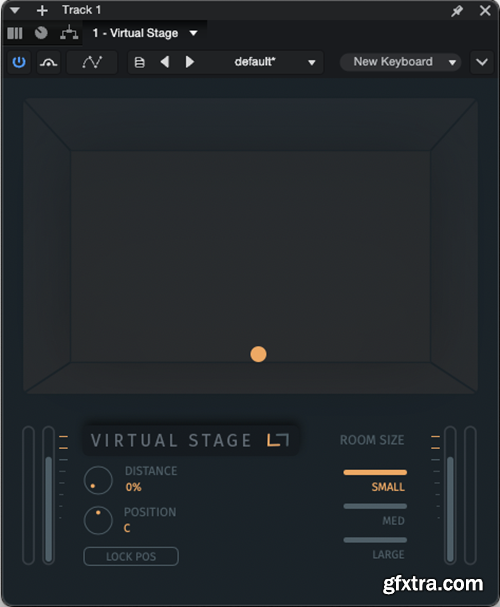500x607 pixels.
Task: Open the sidechain arc icon button
Action: point(48,62)
